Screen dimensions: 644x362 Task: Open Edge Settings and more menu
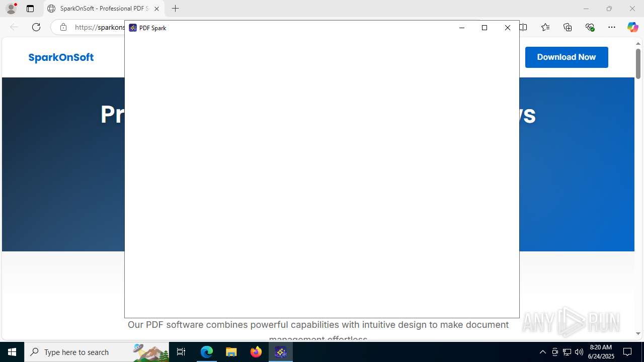[612, 27]
